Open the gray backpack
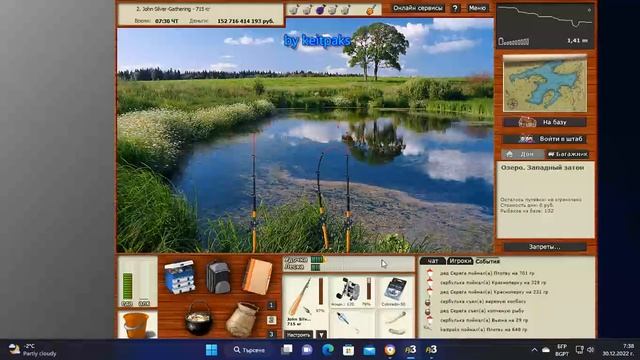 pyautogui.click(x=218, y=277)
